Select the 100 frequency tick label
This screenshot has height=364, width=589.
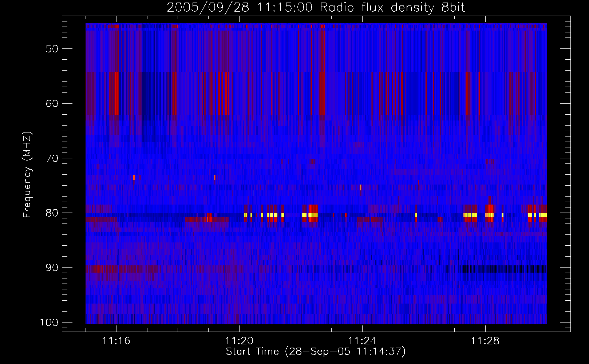49,323
